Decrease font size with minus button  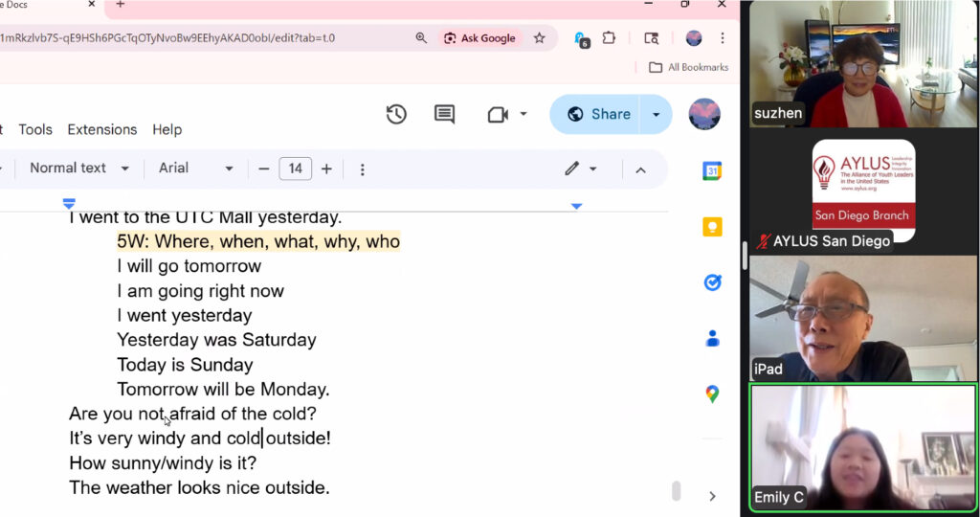tap(264, 169)
